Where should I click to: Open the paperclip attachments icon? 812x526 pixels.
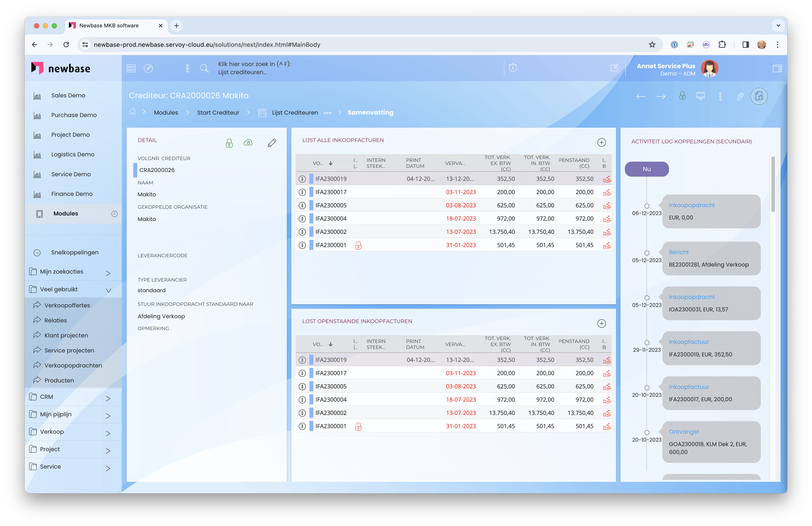[740, 96]
